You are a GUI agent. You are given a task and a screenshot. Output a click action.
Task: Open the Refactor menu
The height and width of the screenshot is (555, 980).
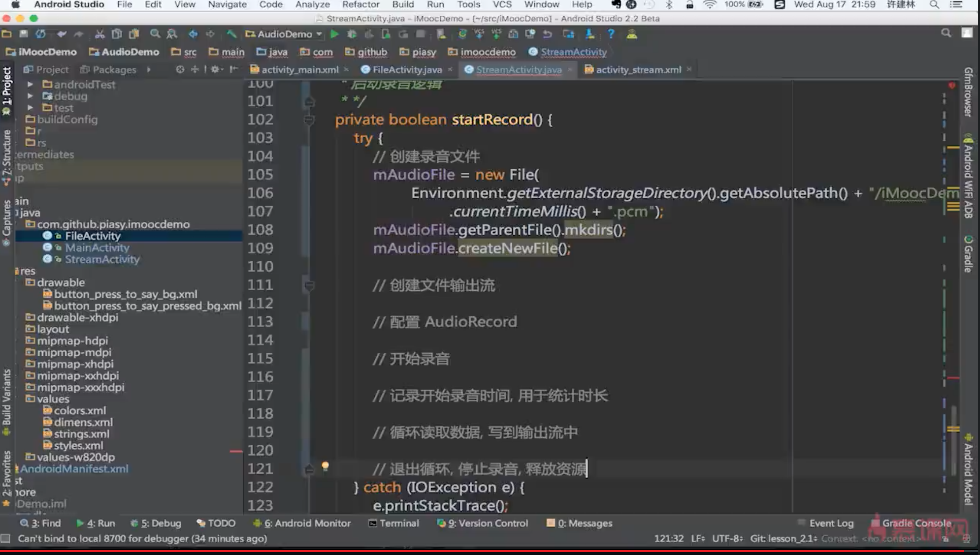[360, 4]
